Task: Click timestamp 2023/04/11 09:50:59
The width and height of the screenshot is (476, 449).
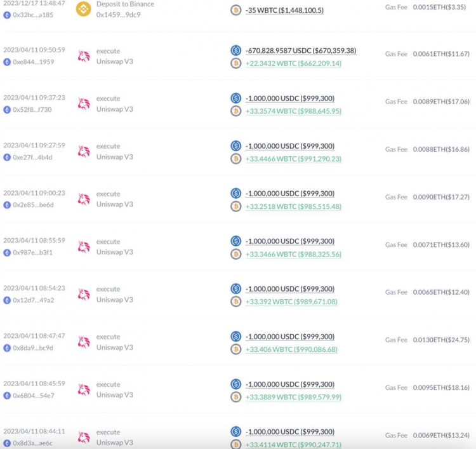Action: tap(34, 50)
